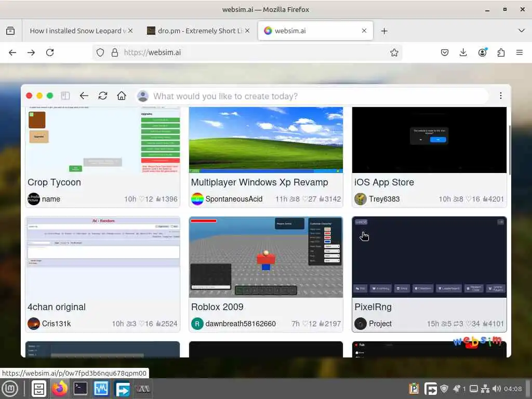Expand the list all tabs chevron
This screenshot has width=532, height=399.
522,31
